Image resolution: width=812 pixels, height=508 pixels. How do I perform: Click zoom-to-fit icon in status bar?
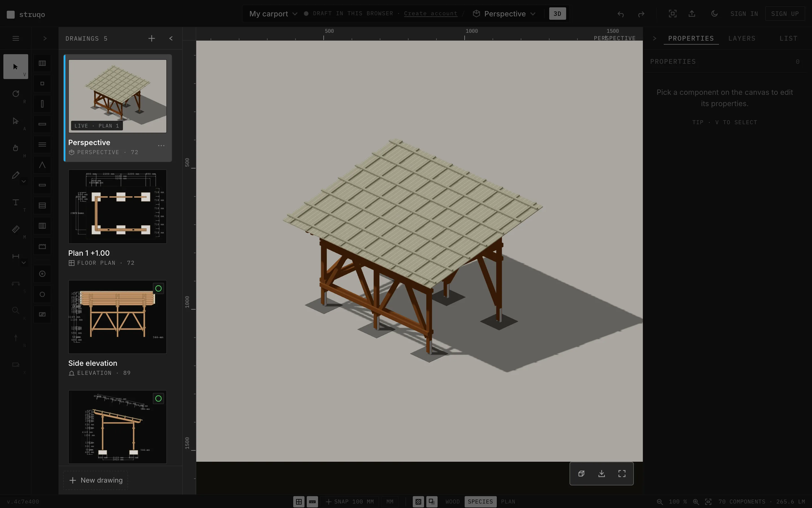click(x=708, y=502)
